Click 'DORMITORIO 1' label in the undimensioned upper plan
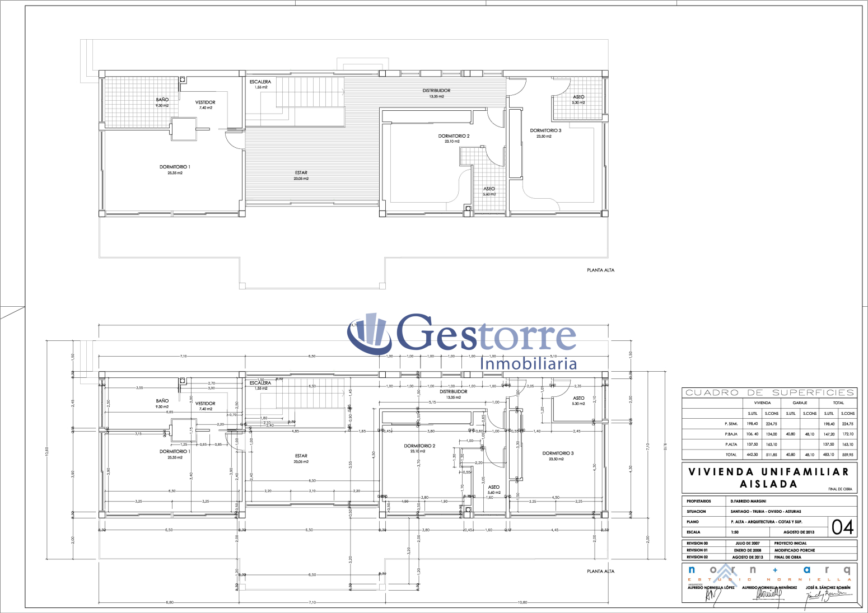Viewport: 868px width, 613px height. (175, 167)
